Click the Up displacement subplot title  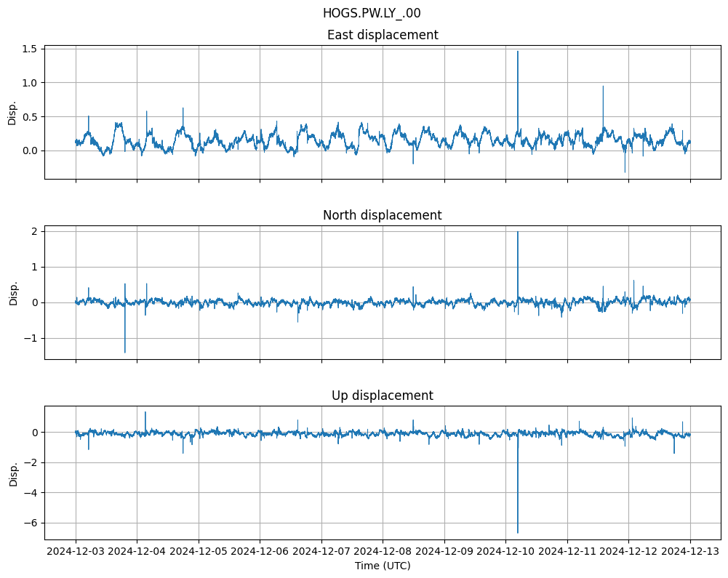(x=383, y=396)
